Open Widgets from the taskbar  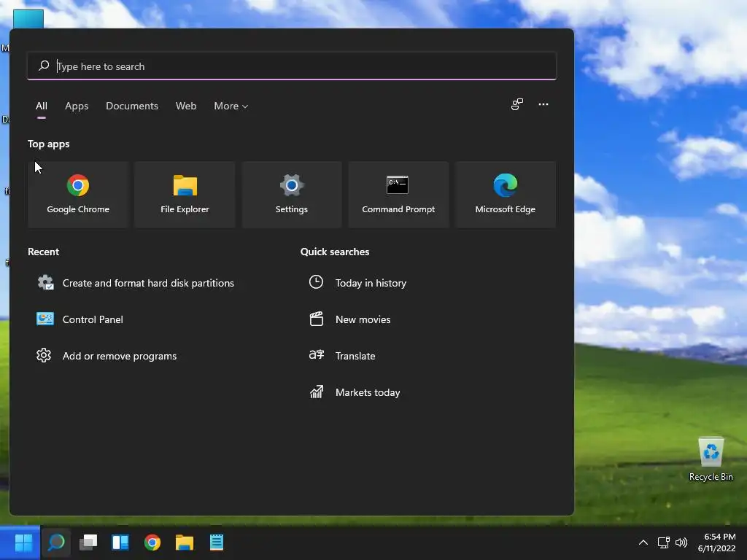coord(120,542)
